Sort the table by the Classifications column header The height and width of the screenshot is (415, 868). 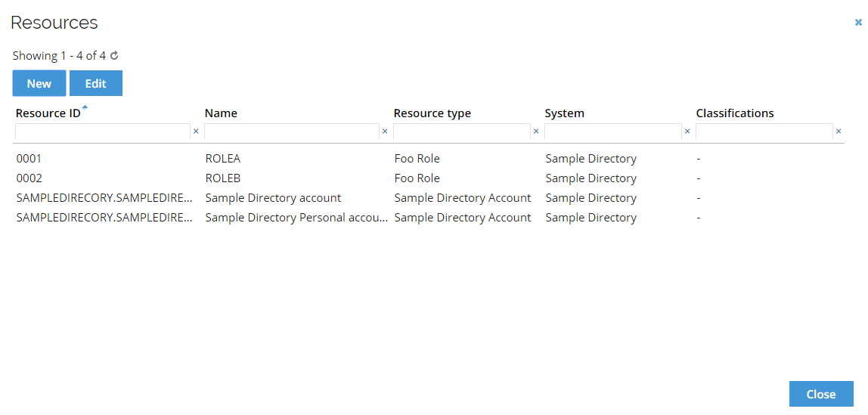735,113
